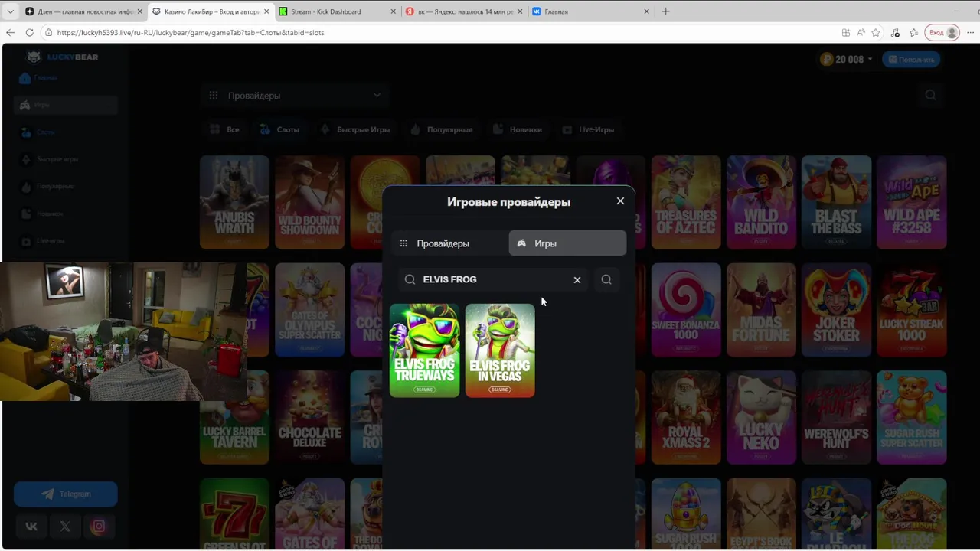The height and width of the screenshot is (551, 980).
Task: Open Популярные in the sidebar
Action: [47, 187]
